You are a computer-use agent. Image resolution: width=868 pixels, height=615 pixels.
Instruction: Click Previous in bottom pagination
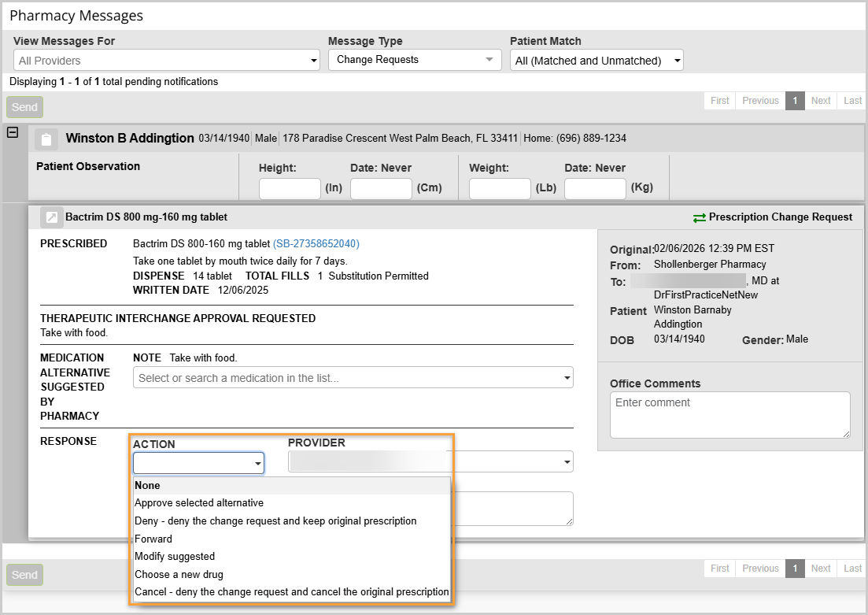point(760,568)
